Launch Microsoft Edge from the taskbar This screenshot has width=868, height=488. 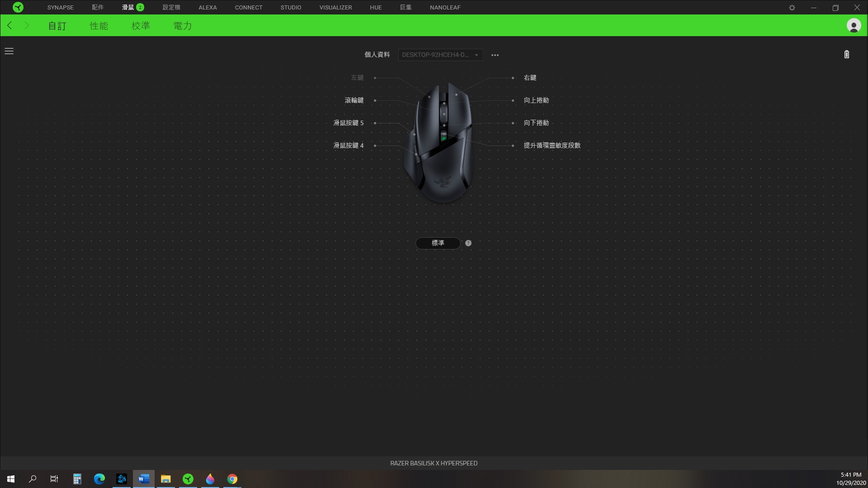point(99,479)
